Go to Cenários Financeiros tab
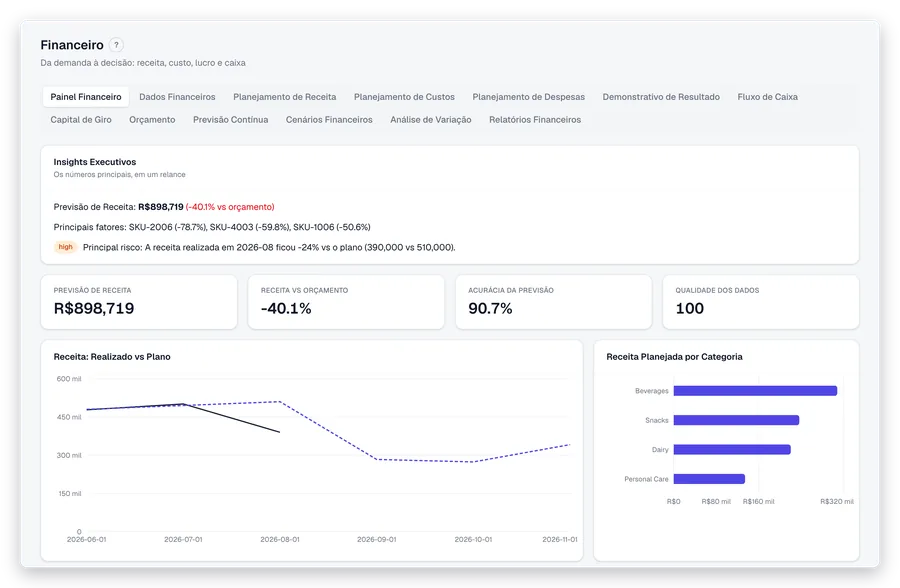 [x=329, y=119]
